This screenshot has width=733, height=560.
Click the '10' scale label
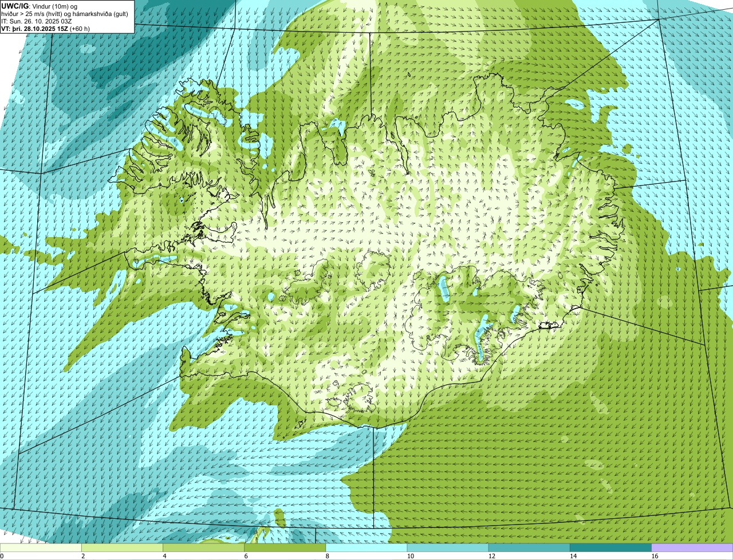(x=410, y=556)
